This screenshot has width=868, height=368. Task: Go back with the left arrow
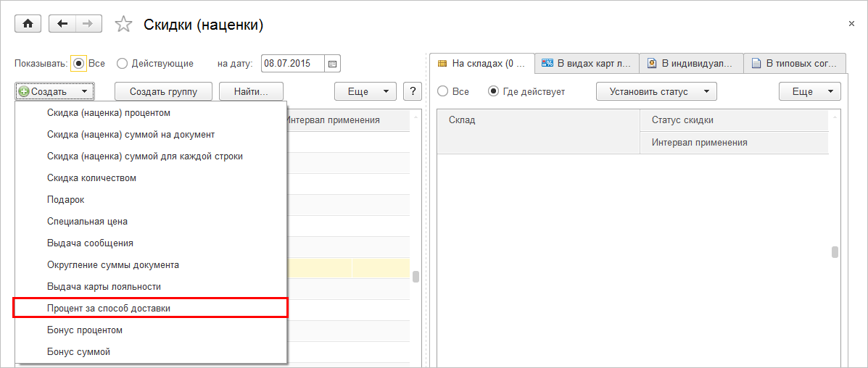(62, 24)
